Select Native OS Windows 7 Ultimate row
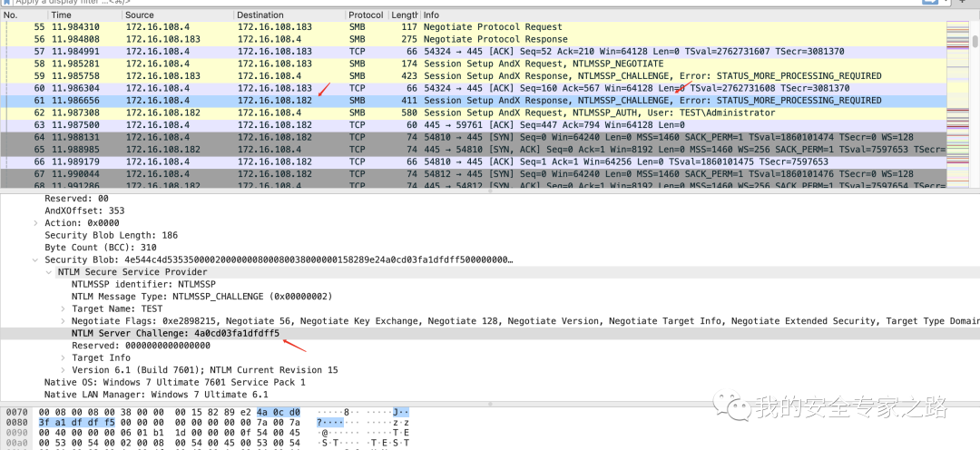This screenshot has width=980, height=450. pyautogui.click(x=175, y=383)
